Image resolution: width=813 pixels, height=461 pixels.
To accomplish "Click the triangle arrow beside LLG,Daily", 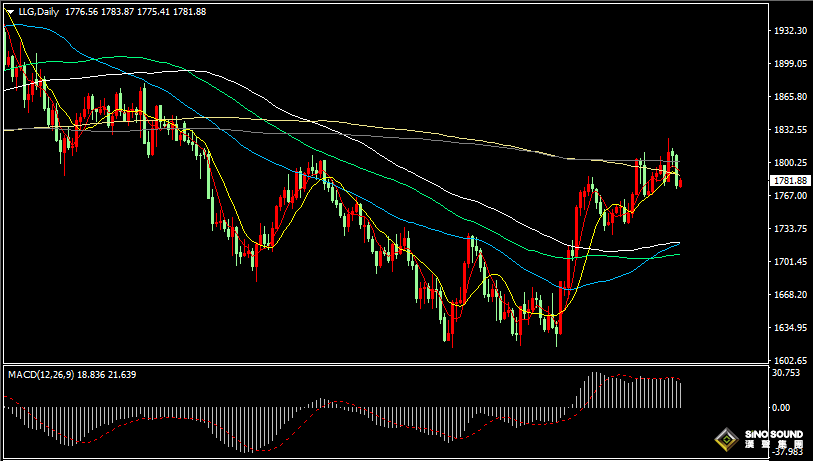I will pos(10,12).
